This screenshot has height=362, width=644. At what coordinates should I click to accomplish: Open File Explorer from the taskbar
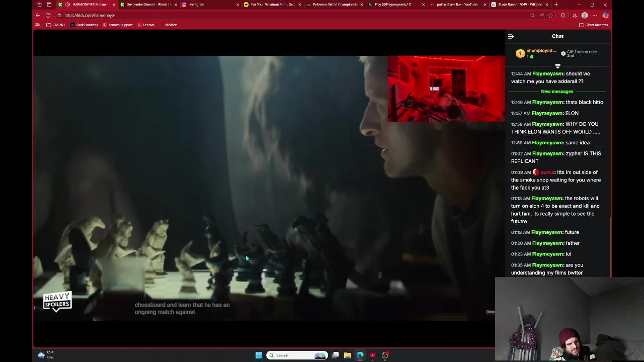(348, 355)
